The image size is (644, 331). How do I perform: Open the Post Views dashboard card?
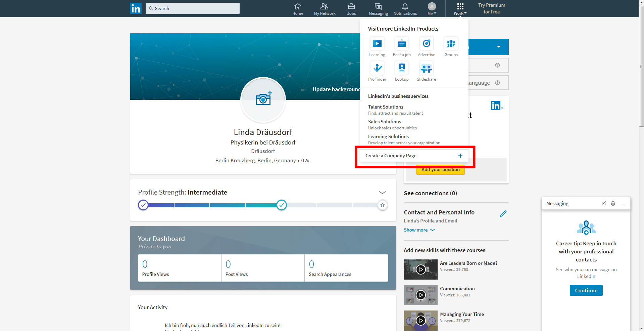[263, 268]
